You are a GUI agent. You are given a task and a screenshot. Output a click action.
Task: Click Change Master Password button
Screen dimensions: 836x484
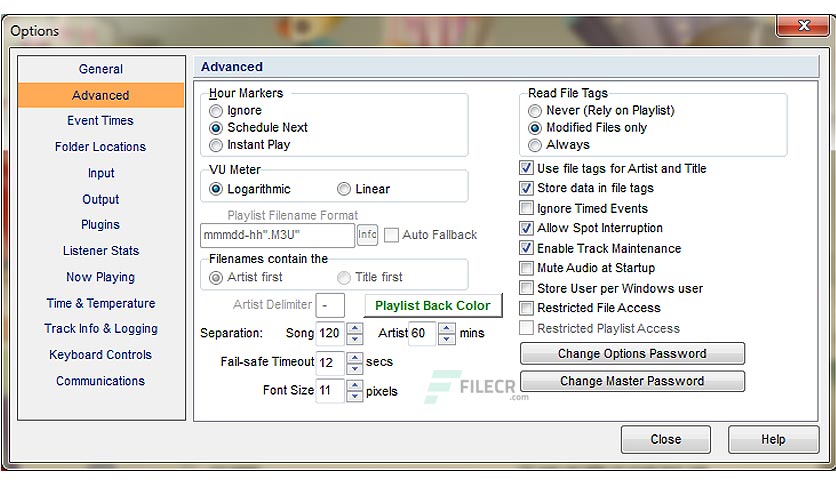[632, 381]
